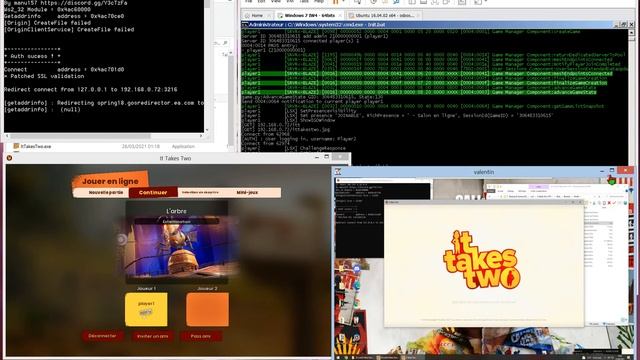This screenshot has width=640, height=360.
Task: Click the 'Patched SSL validation' console line
Action: click(44, 76)
